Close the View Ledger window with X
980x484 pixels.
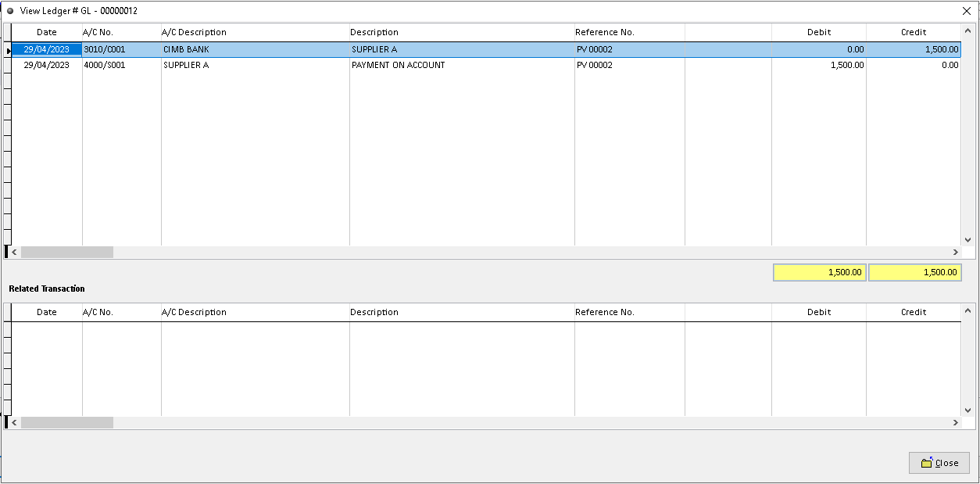click(x=965, y=11)
